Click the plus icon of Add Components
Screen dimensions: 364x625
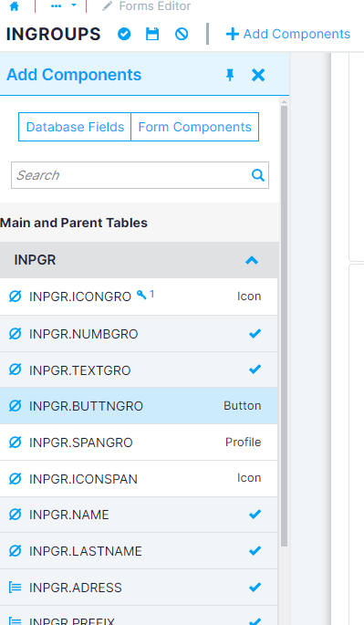coord(232,35)
